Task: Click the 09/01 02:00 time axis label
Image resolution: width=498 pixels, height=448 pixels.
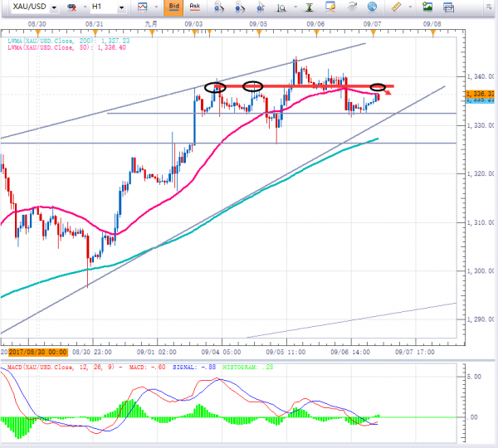Action: pyautogui.click(x=157, y=352)
